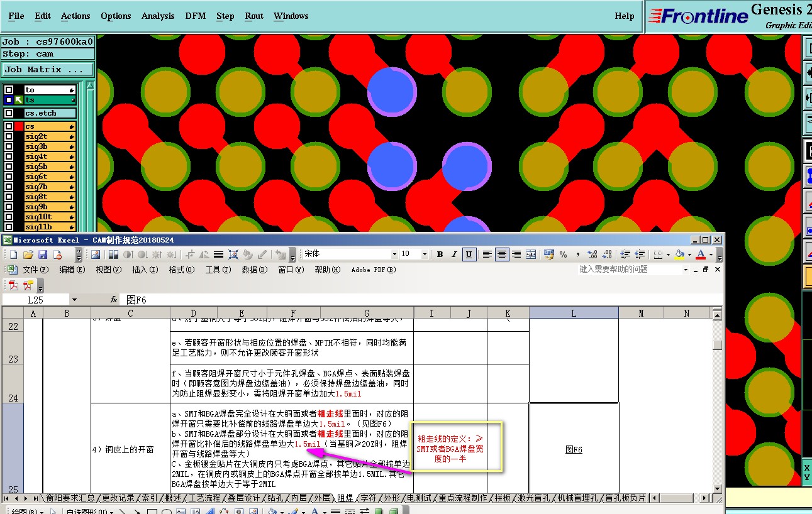Screen dimensions: 812x514
Task: Decrease decimal places
Action: click(607, 254)
